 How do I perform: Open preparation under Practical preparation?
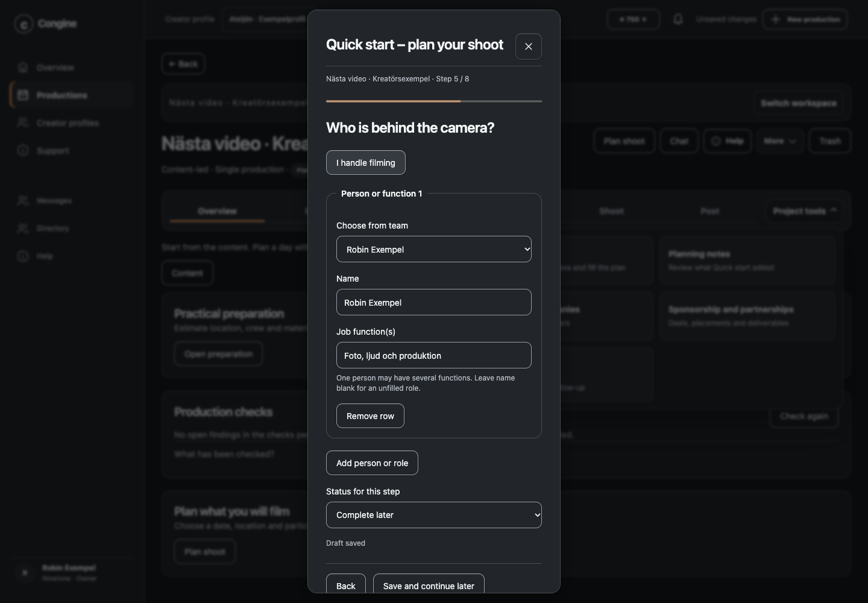218,354
